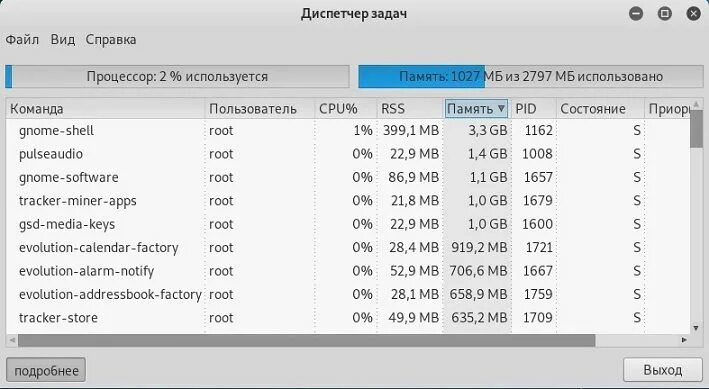Click the vertical scrollbar up arrow
Screen dimensions: 709x389
pyautogui.click(x=697, y=104)
